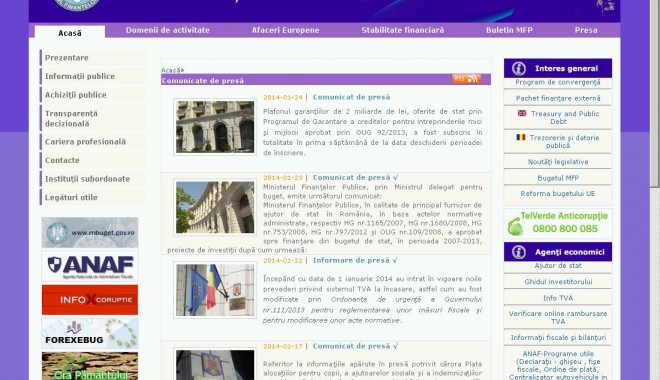Open the Ora Pământului banner

point(90,366)
